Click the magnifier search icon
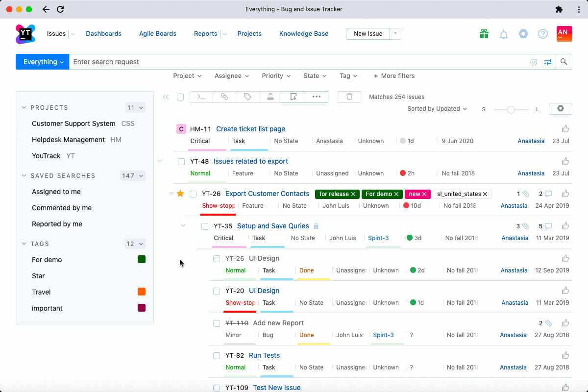 point(564,62)
